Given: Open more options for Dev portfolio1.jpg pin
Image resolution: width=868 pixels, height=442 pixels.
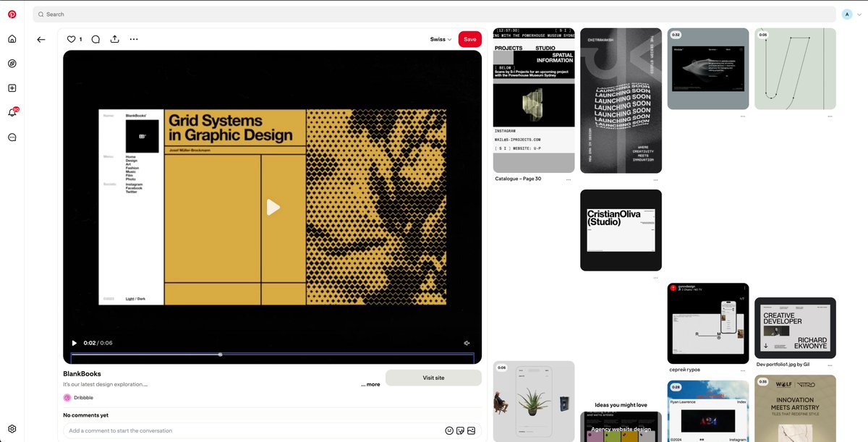Looking at the screenshot, I should [830, 365].
